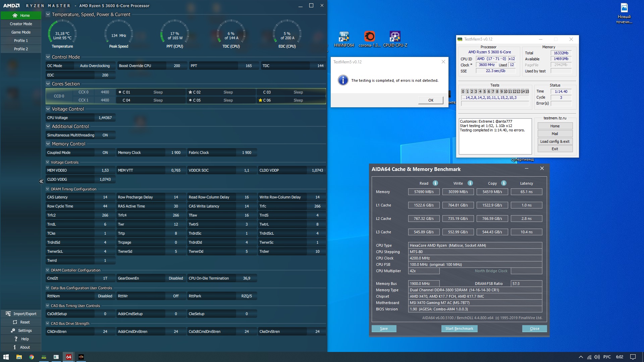
Task: Open the corona-1.3 desktop icon
Action: point(369,37)
